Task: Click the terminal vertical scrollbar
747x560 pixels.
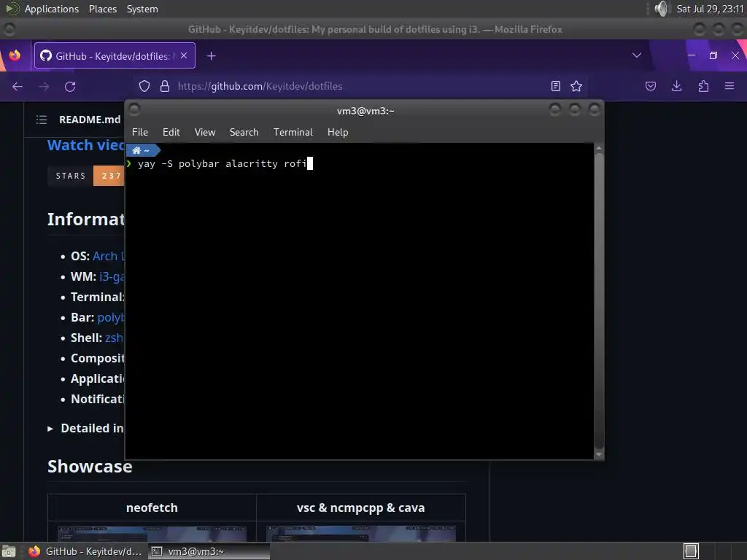Action: click(x=599, y=302)
